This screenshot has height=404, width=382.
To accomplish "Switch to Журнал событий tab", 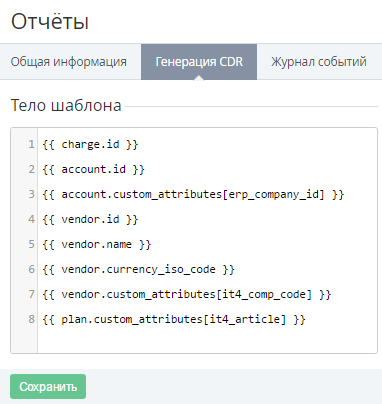I will [x=319, y=62].
